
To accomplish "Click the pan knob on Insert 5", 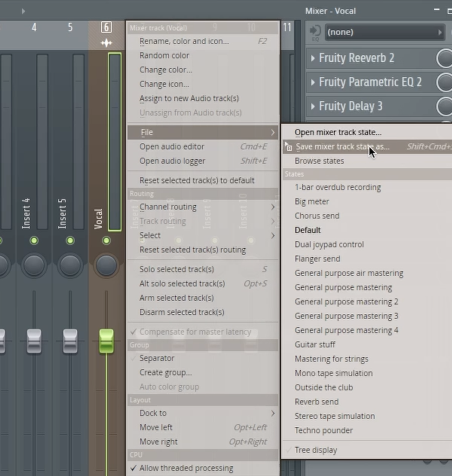I will coord(70,265).
